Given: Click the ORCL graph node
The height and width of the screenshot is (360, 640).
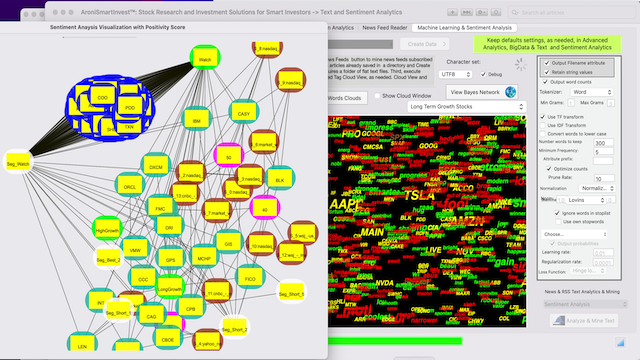Looking at the screenshot, I should [x=130, y=185].
